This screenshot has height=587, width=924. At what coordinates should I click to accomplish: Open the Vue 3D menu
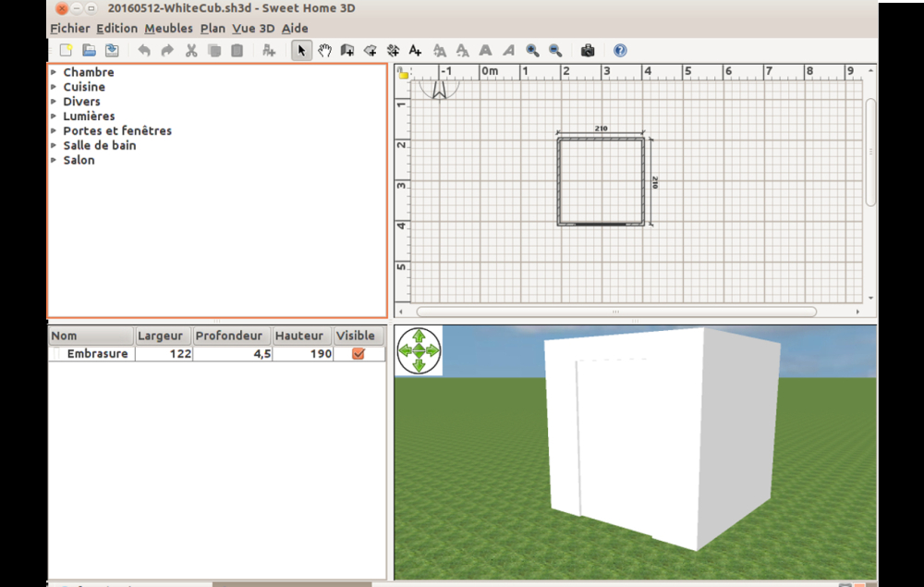click(253, 29)
